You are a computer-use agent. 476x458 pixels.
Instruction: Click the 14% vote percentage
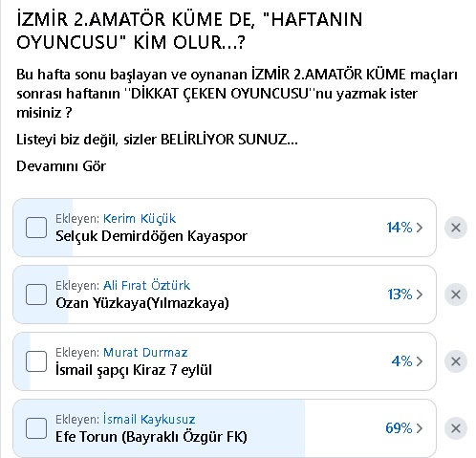tap(400, 228)
